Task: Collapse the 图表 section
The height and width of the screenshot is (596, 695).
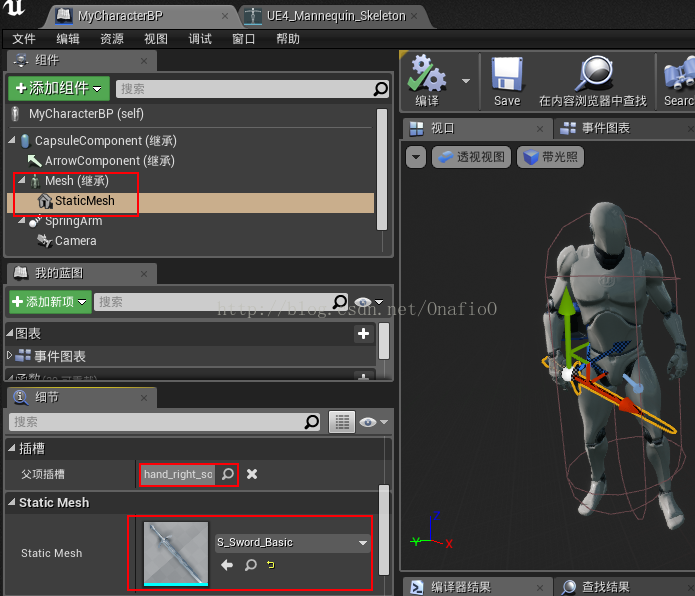Action: [x=10, y=333]
